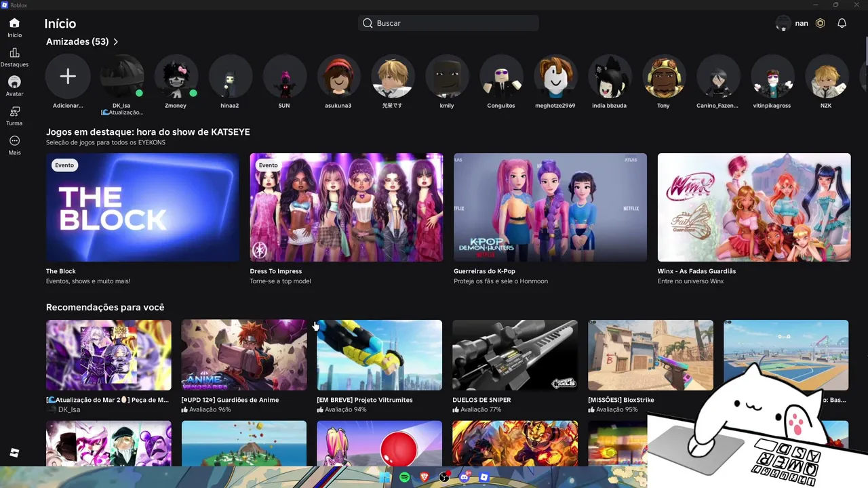The image size is (868, 488).
Task: Open friend 光栄です avatar
Action: coord(393,76)
